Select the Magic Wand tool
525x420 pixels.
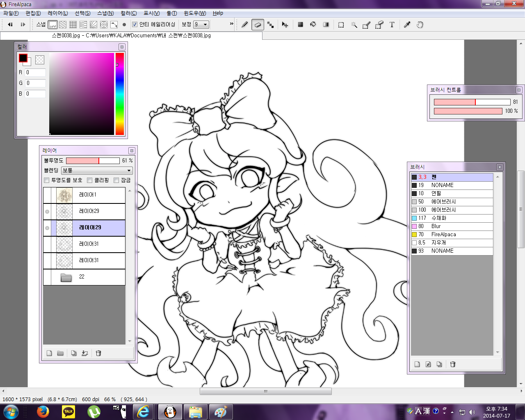(354, 25)
